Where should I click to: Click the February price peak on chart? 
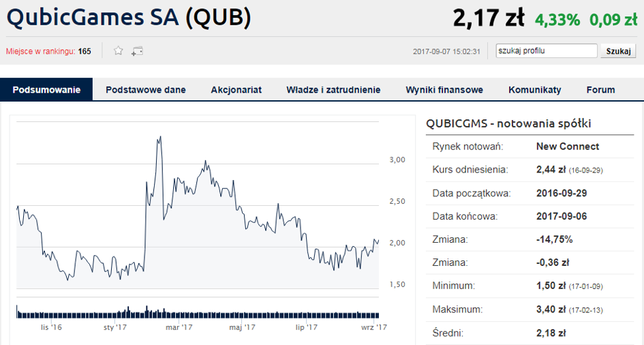click(159, 137)
